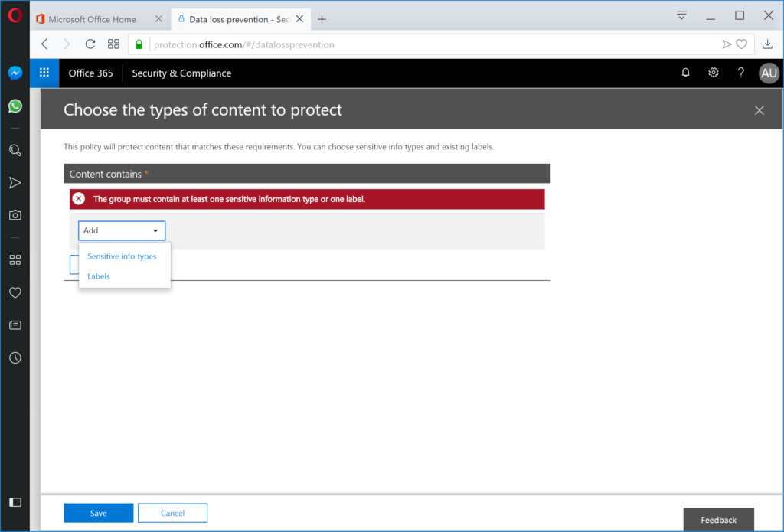Select Sensitive info types from the Add menu

(122, 256)
